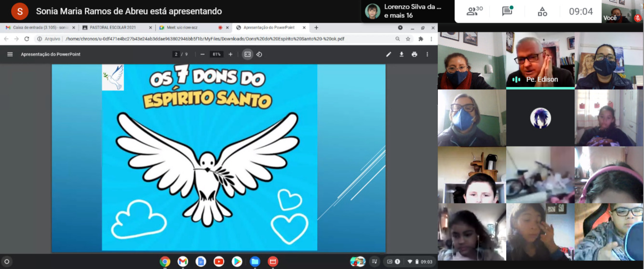Open the Meet participants list
Viewport: 644px width, 269px height.
[475, 12]
